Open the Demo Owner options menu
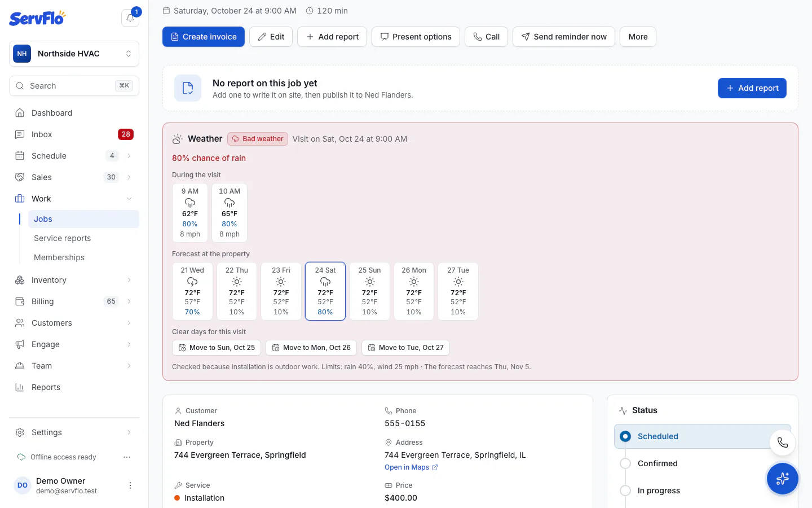 point(130,485)
